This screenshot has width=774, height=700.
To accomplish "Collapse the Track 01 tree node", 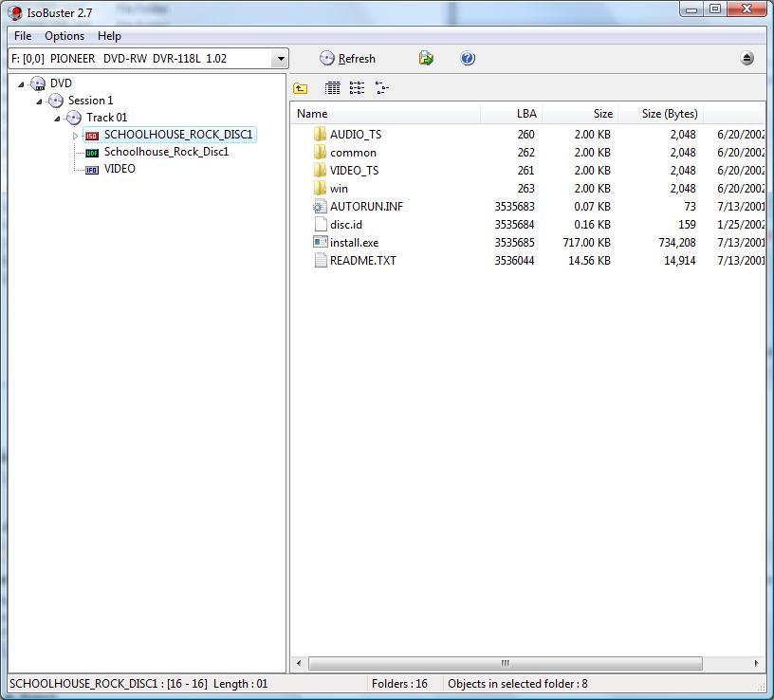I will [57, 119].
